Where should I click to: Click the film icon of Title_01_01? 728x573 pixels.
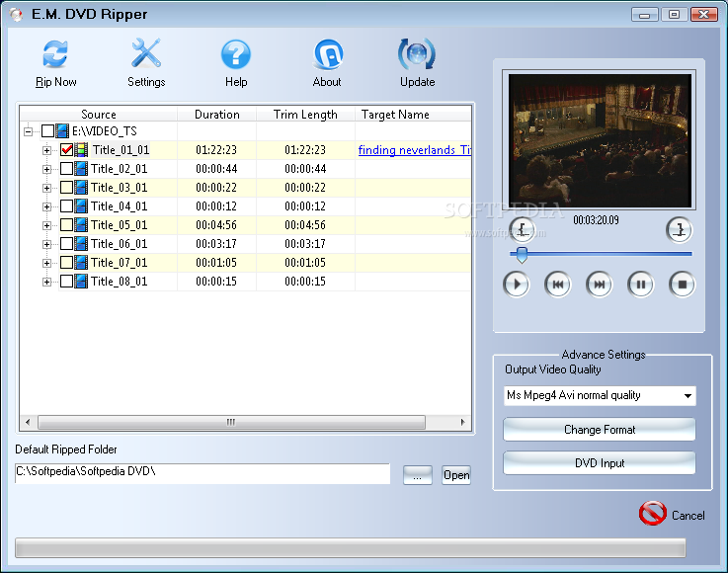[x=81, y=150]
